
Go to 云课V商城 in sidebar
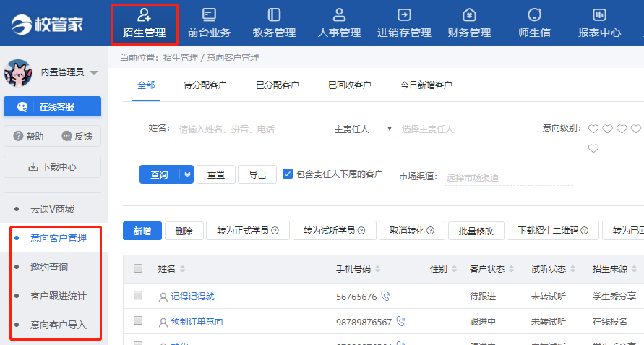(x=52, y=209)
